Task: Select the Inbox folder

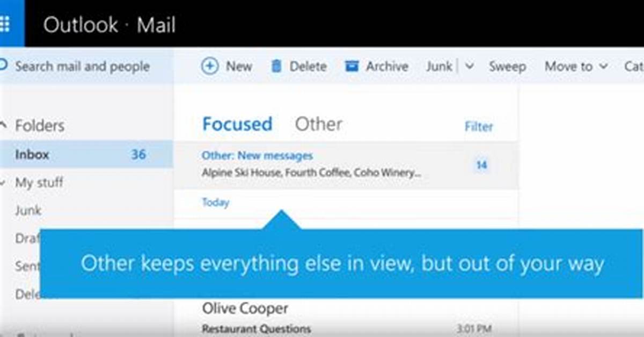Action: click(x=86, y=155)
